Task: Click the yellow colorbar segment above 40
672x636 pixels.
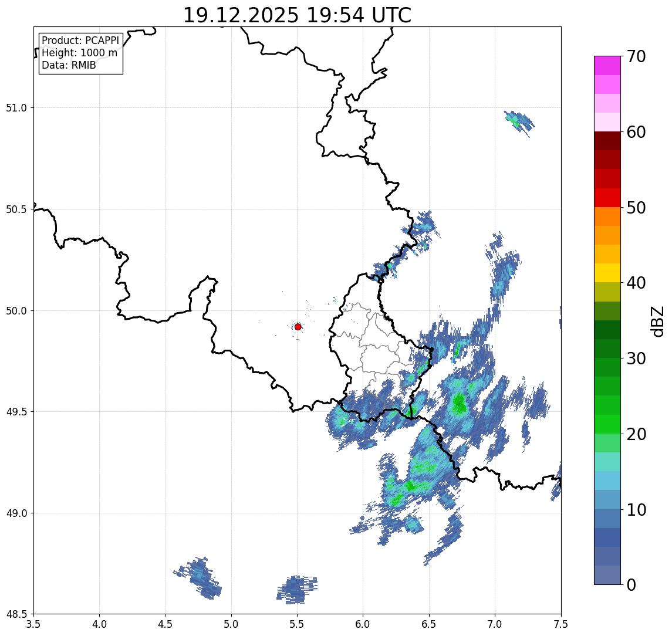Action: tap(607, 273)
